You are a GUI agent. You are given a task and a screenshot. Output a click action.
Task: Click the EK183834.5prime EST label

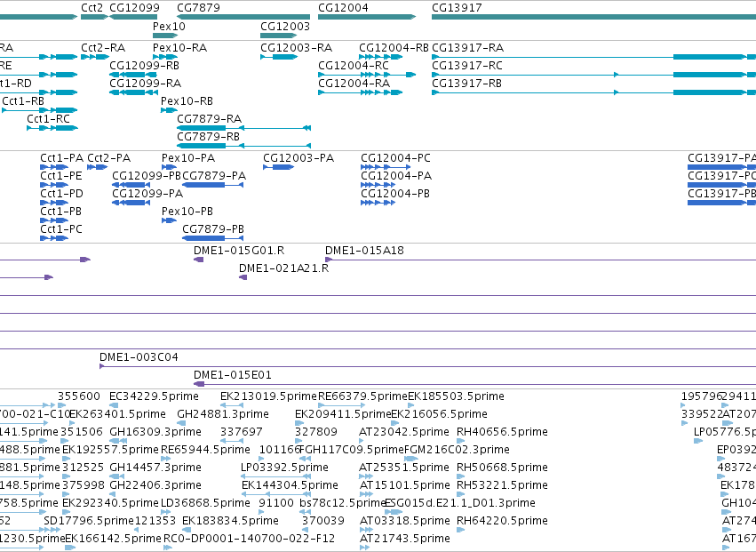(230, 522)
